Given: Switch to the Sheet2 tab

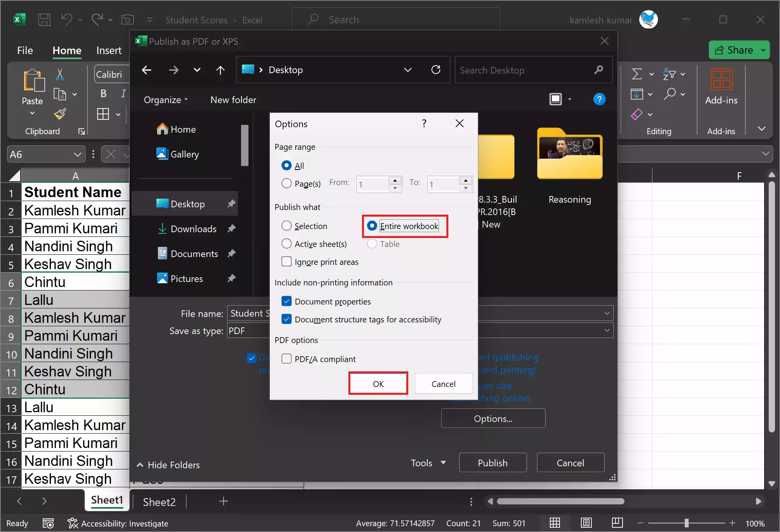Looking at the screenshot, I should (159, 502).
